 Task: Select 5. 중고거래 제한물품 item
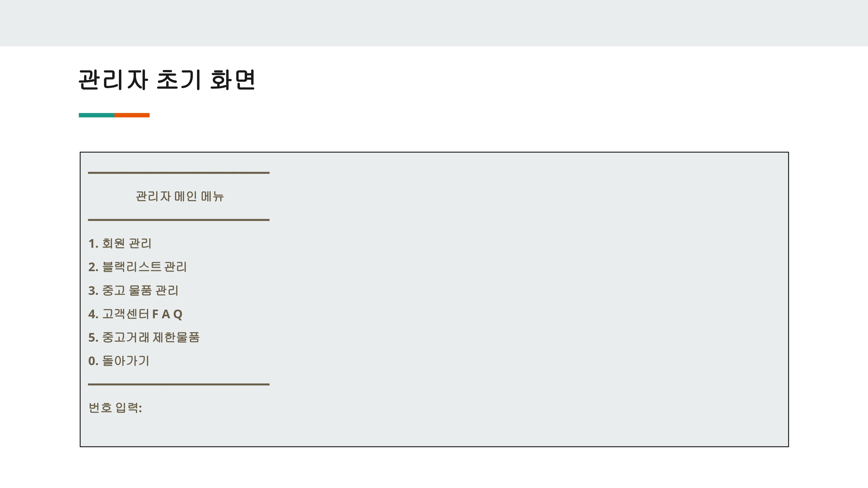coord(144,337)
